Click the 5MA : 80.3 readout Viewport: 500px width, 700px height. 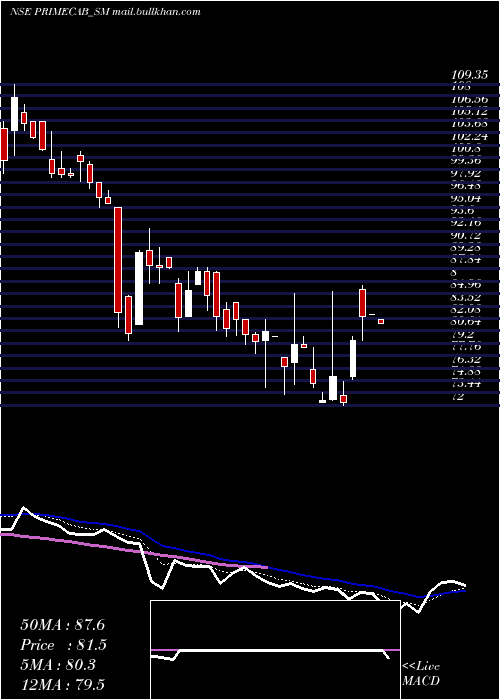coord(58,666)
